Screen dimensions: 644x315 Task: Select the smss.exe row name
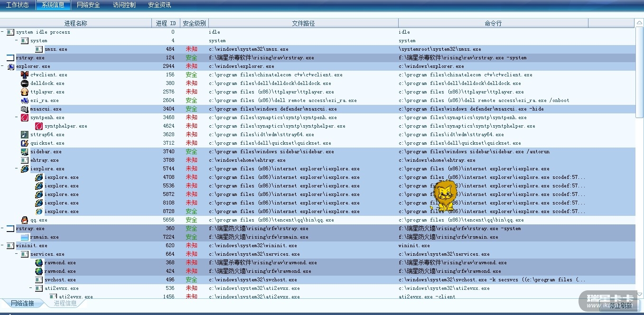point(56,49)
